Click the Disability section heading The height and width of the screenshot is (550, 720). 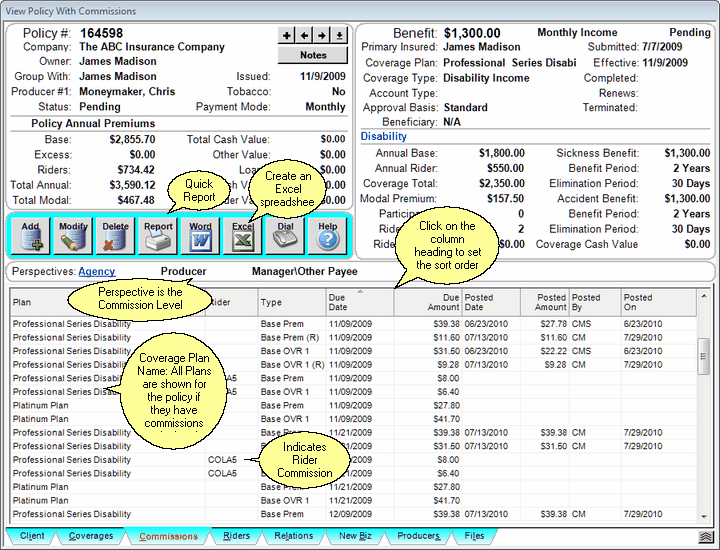383,136
